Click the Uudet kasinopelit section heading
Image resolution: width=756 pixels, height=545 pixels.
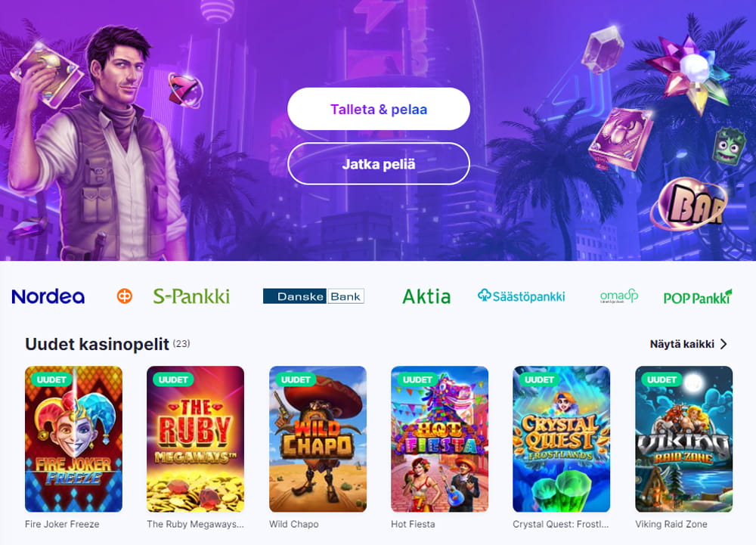[97, 344]
